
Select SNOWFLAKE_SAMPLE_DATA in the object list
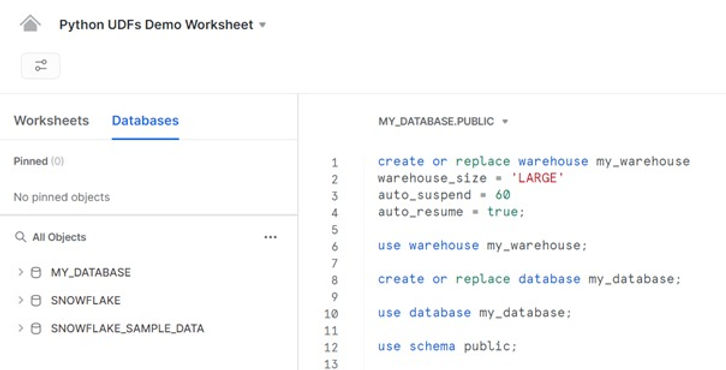point(127,329)
